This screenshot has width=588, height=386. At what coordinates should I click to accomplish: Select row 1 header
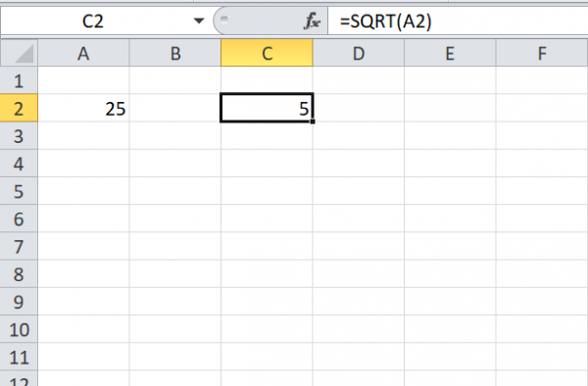tap(19, 80)
